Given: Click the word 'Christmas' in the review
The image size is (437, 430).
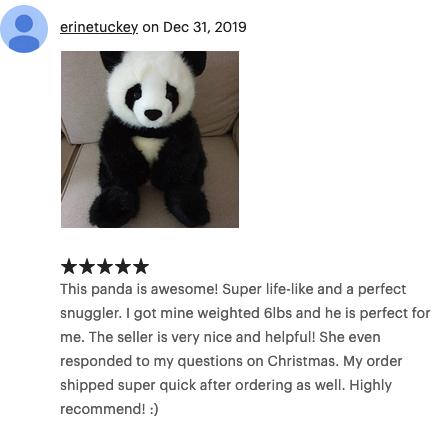Looking at the screenshot, I should point(303,361).
